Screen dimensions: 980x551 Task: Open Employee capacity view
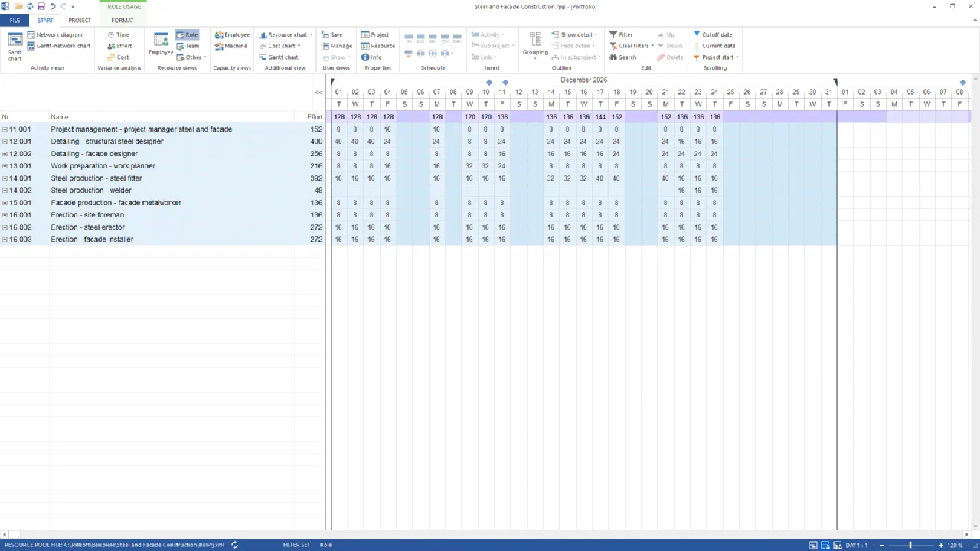(232, 34)
